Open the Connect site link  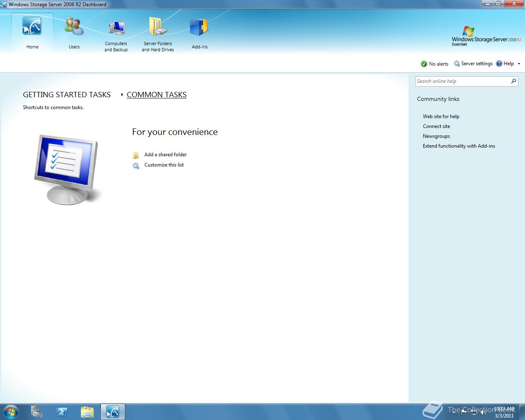coord(436,126)
